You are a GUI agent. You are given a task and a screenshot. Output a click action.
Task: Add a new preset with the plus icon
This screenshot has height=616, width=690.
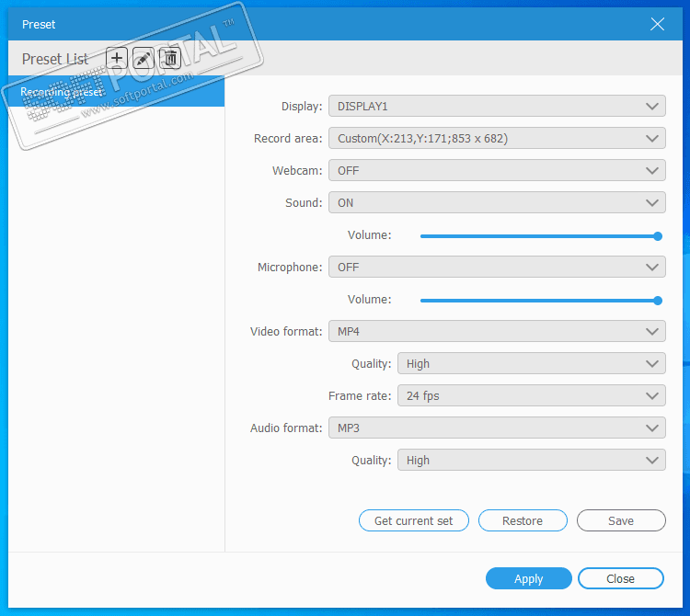[117, 58]
